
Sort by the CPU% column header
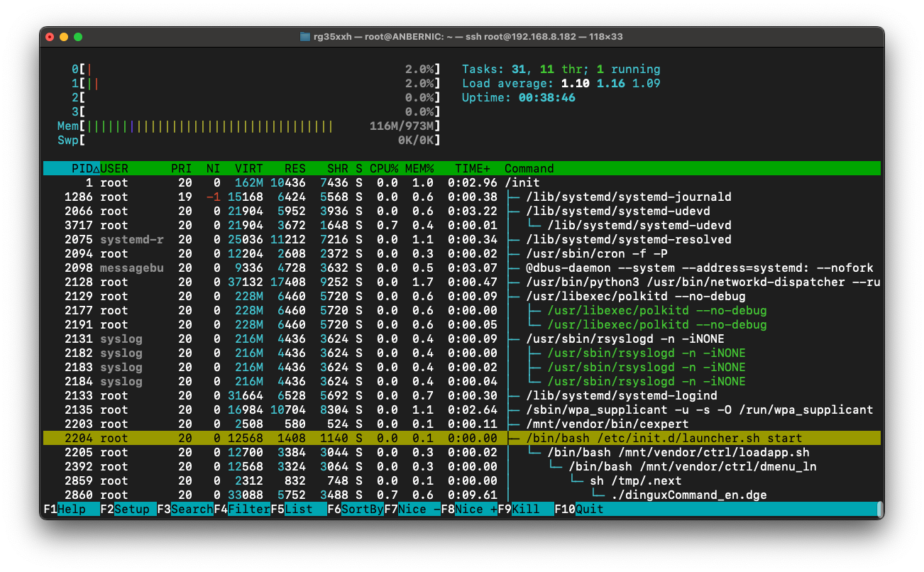pyautogui.click(x=384, y=168)
